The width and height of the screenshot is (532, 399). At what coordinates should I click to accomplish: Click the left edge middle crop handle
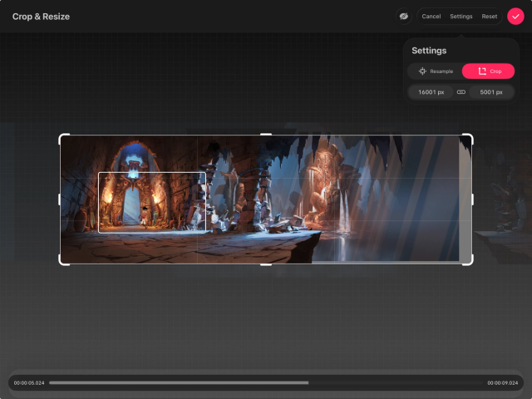[x=60, y=199]
